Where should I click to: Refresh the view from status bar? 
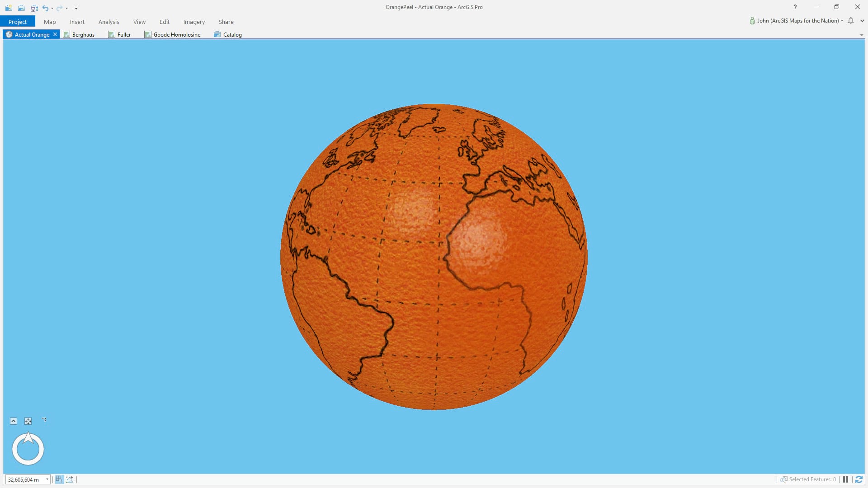coord(859,479)
